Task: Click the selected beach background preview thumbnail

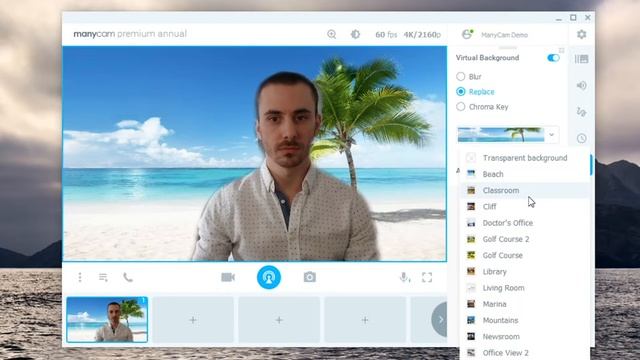Action: pyautogui.click(x=501, y=135)
